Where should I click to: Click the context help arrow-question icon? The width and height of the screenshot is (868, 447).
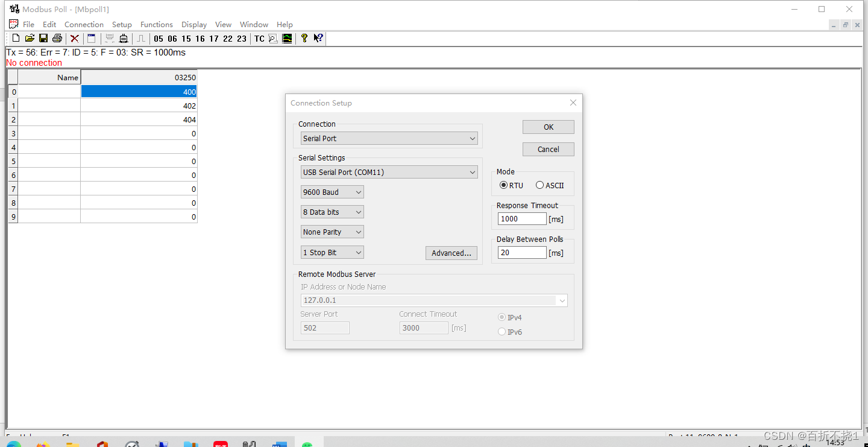click(318, 38)
